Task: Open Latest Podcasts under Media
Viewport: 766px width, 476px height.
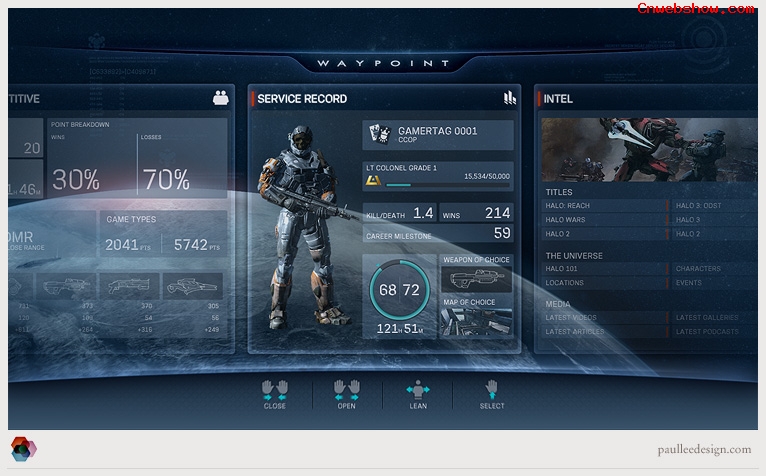Action: (x=715, y=332)
